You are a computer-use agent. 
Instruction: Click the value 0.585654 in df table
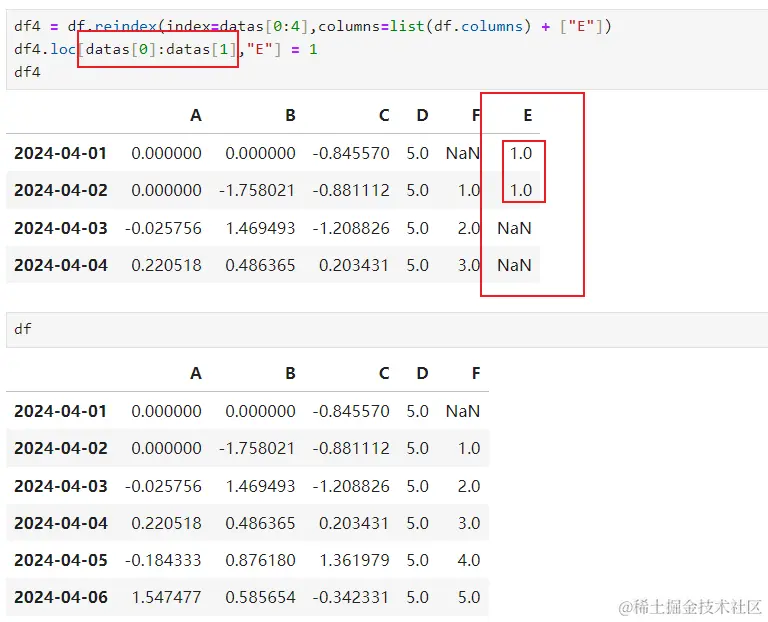pos(260,598)
